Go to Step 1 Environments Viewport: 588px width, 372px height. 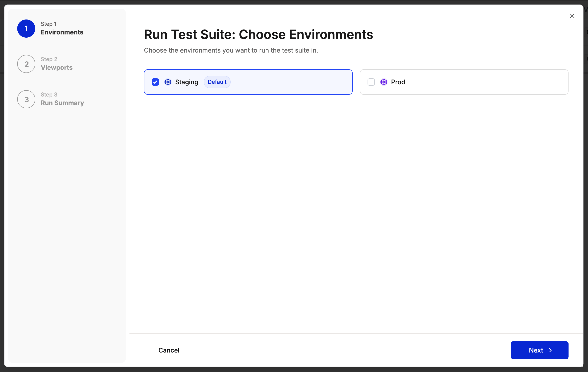coord(62,32)
